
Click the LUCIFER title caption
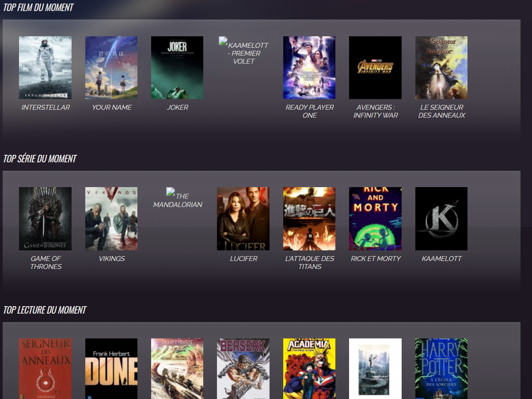tap(243, 259)
